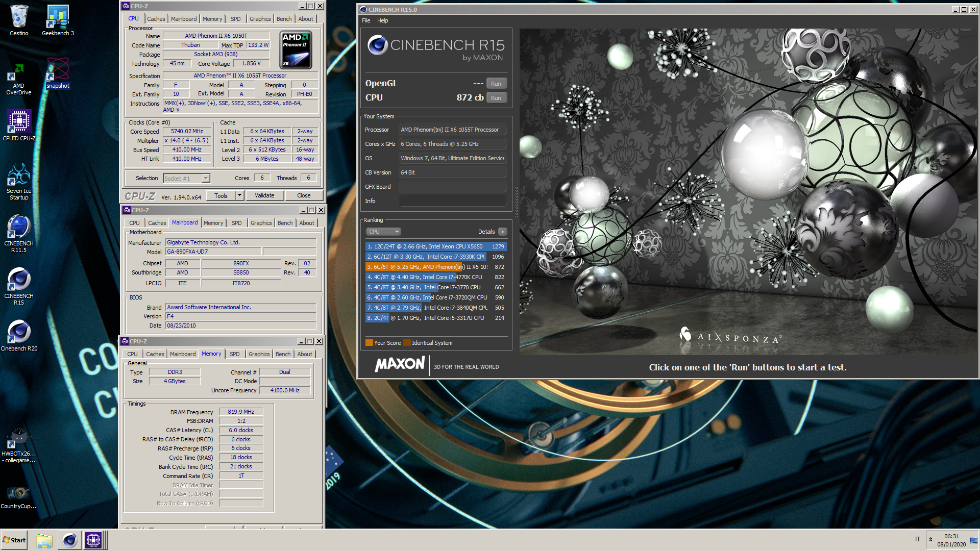
Task: Open the Start menu
Action: pyautogui.click(x=14, y=540)
